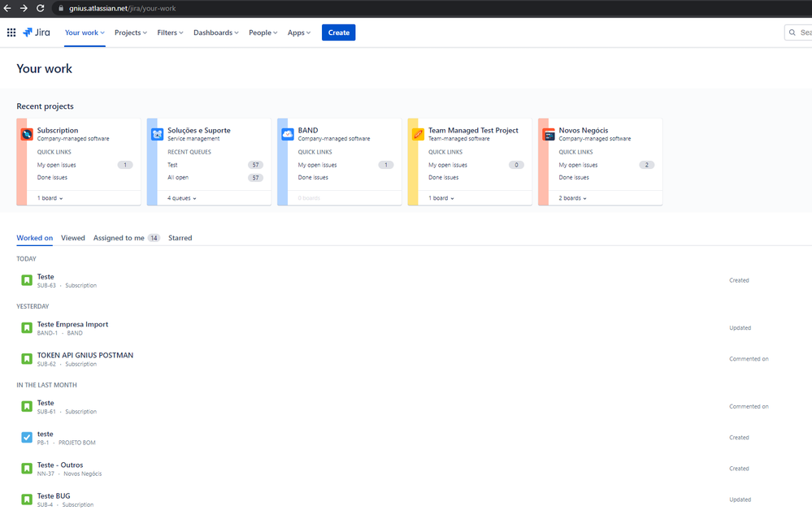The width and height of the screenshot is (812, 519).
Task: Open the Viewed tab
Action: [73, 238]
